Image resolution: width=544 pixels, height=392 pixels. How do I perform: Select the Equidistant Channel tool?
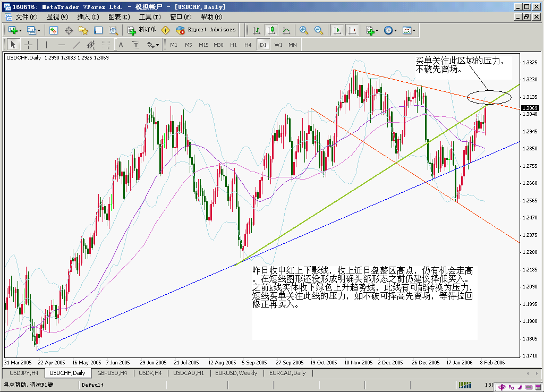(91, 45)
